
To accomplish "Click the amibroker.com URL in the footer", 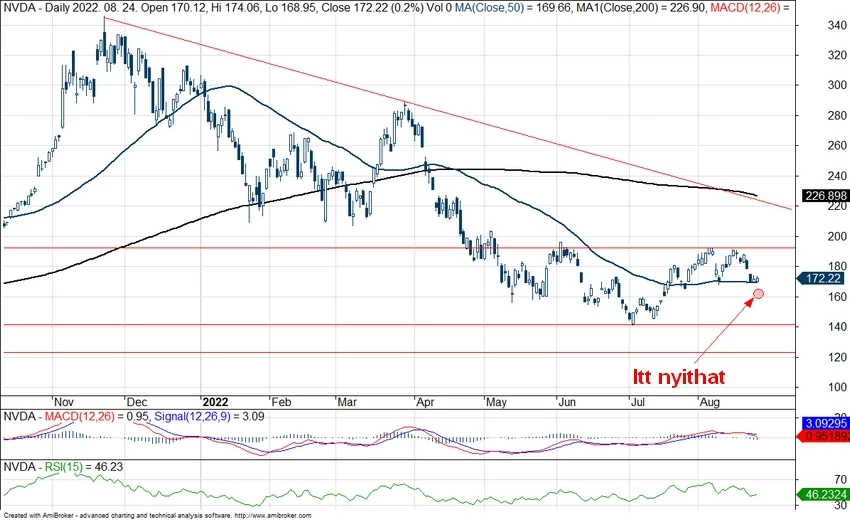I will click(x=274, y=516).
